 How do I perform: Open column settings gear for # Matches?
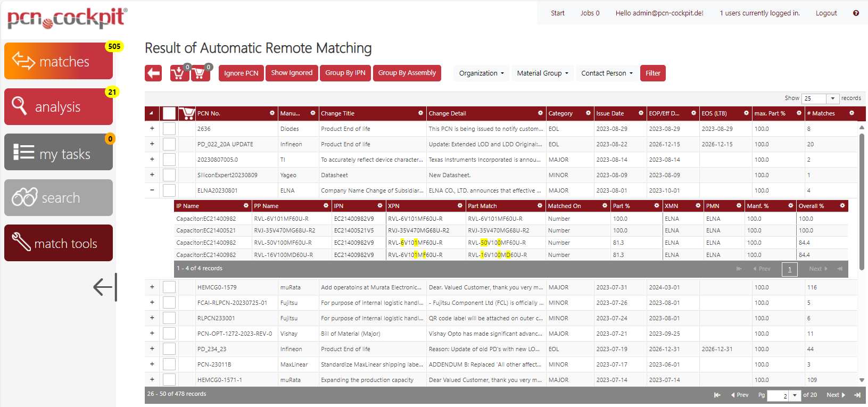[x=852, y=113]
